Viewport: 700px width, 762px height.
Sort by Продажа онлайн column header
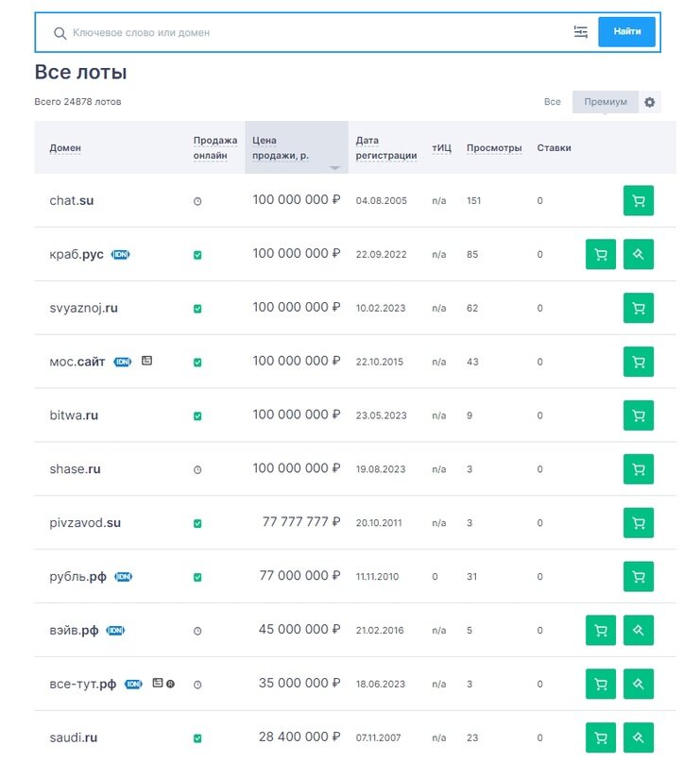coord(215,147)
